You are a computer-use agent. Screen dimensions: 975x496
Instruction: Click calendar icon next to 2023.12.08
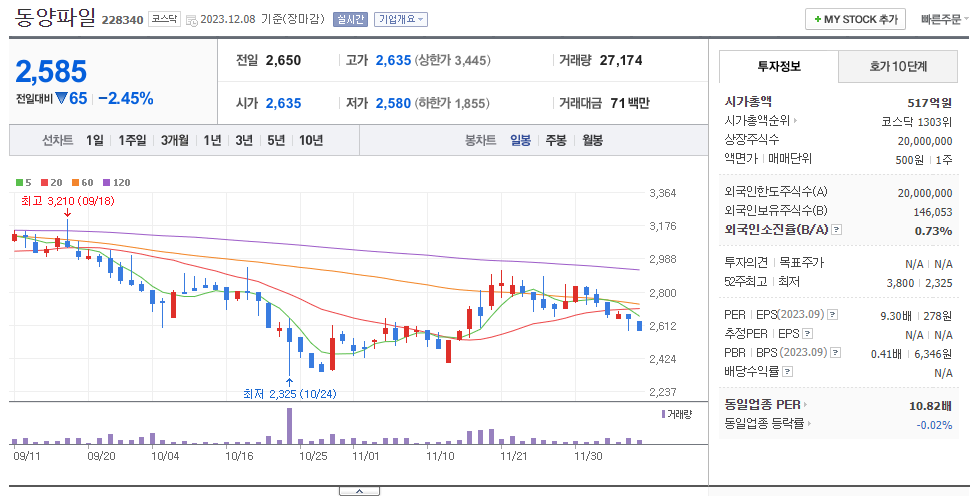click(x=192, y=20)
